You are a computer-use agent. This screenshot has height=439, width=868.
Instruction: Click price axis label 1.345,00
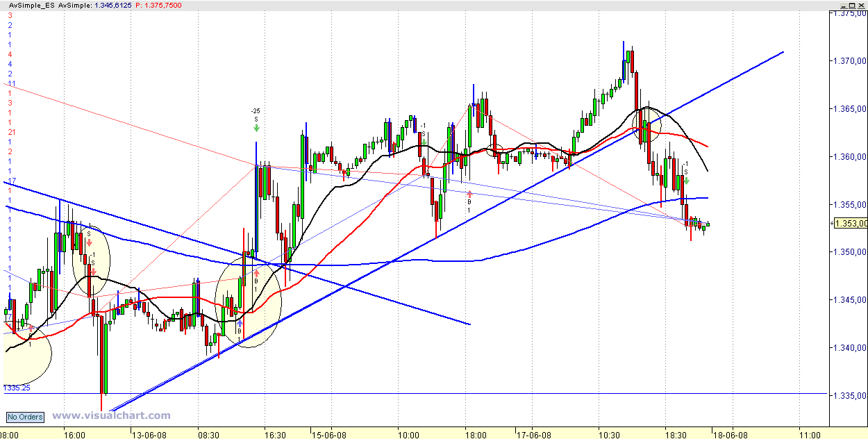[849, 300]
